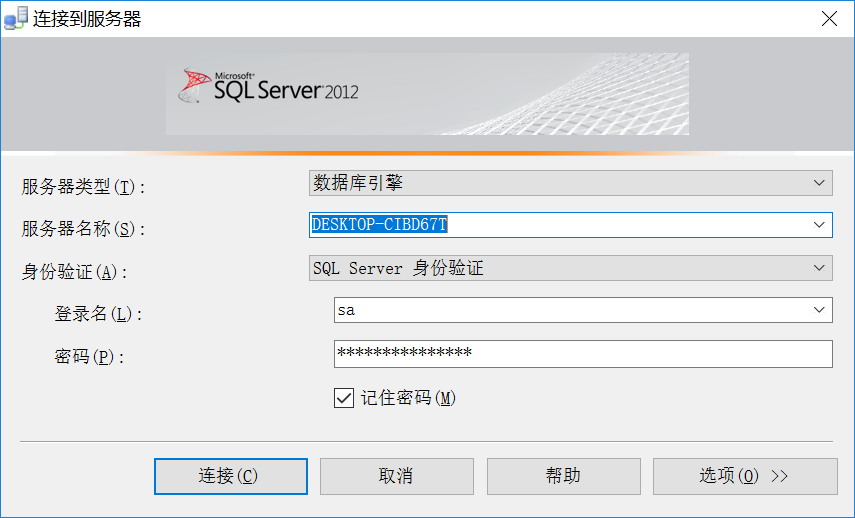Viewport: 855px width, 518px height.
Task: Expand the login name dropdown arrow
Action: [x=819, y=310]
